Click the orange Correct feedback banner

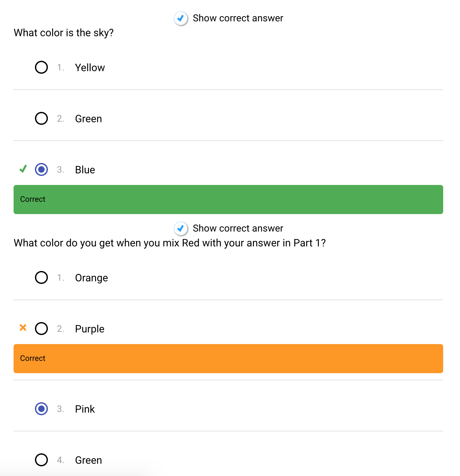pos(228,359)
